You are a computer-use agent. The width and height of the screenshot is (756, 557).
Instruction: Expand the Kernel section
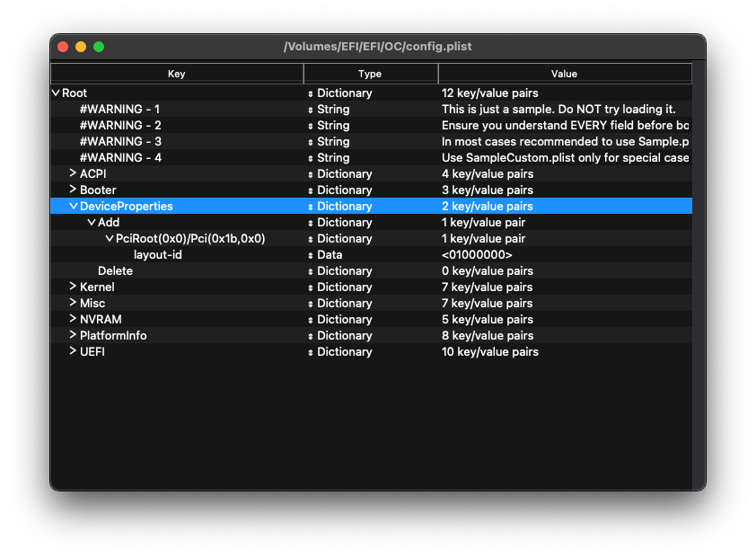(x=74, y=287)
